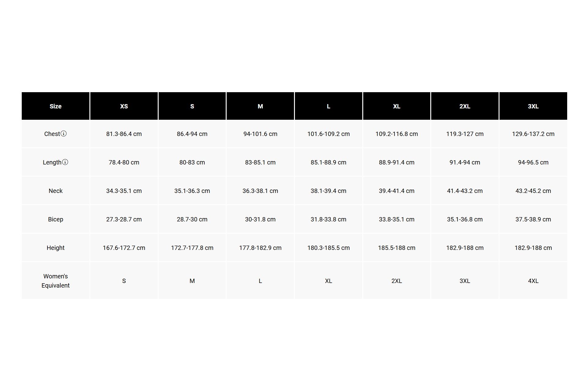The image size is (588, 392).
Task: Select the XL size column header
Action: click(x=397, y=106)
